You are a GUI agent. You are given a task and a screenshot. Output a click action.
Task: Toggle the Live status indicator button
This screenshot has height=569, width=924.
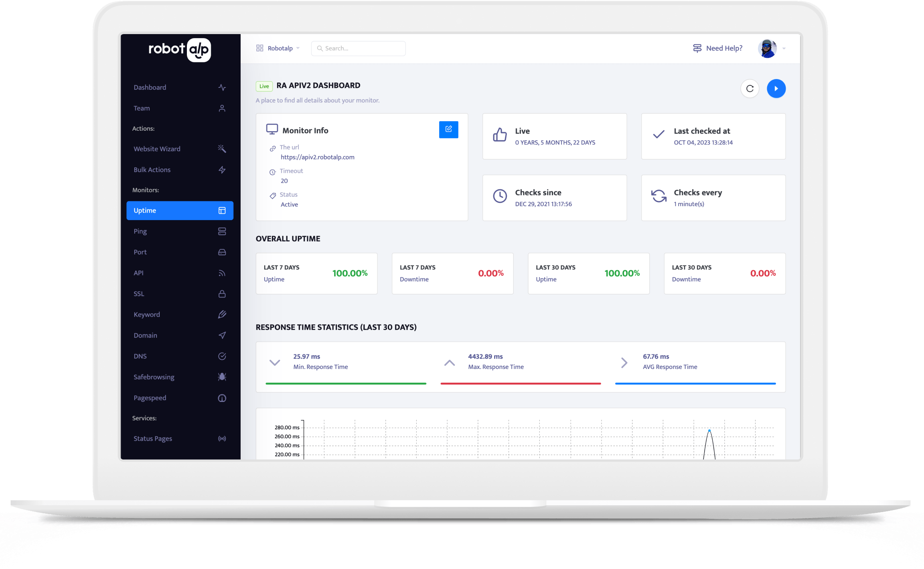point(264,85)
